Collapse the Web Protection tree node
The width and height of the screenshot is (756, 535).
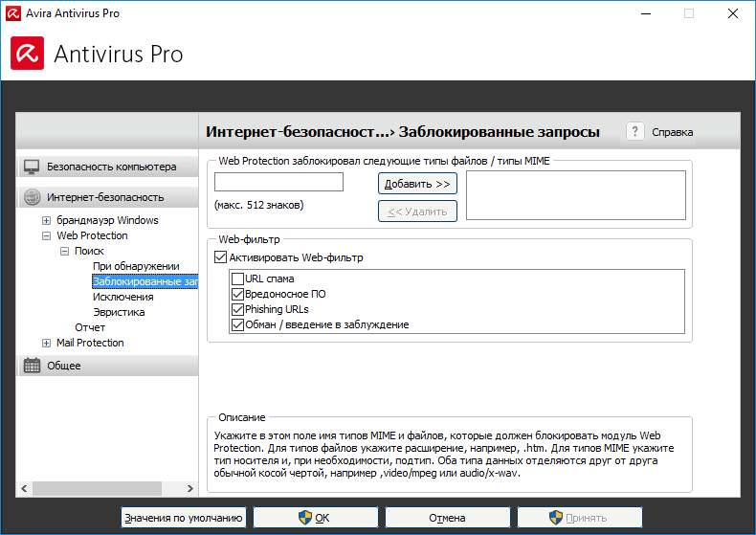[46, 236]
